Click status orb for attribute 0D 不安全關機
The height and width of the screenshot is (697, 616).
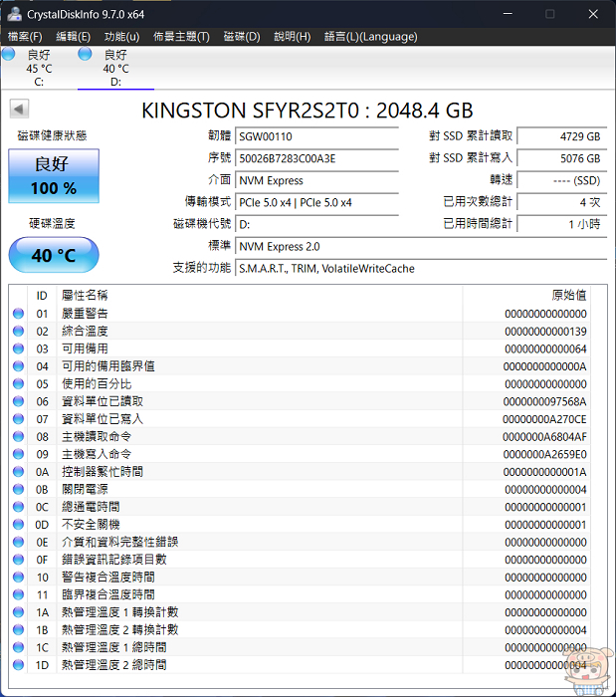18,525
